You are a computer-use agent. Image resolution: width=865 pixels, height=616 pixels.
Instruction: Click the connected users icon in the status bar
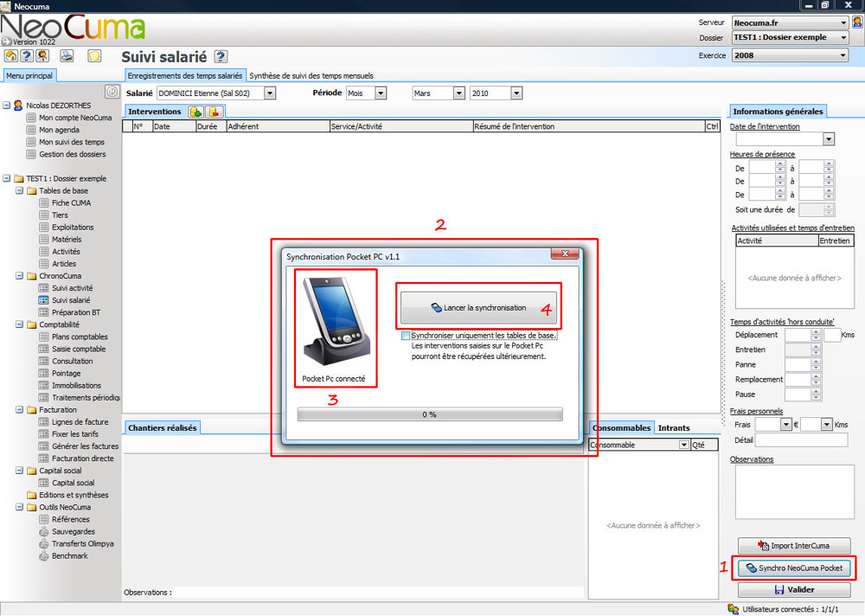click(x=734, y=609)
